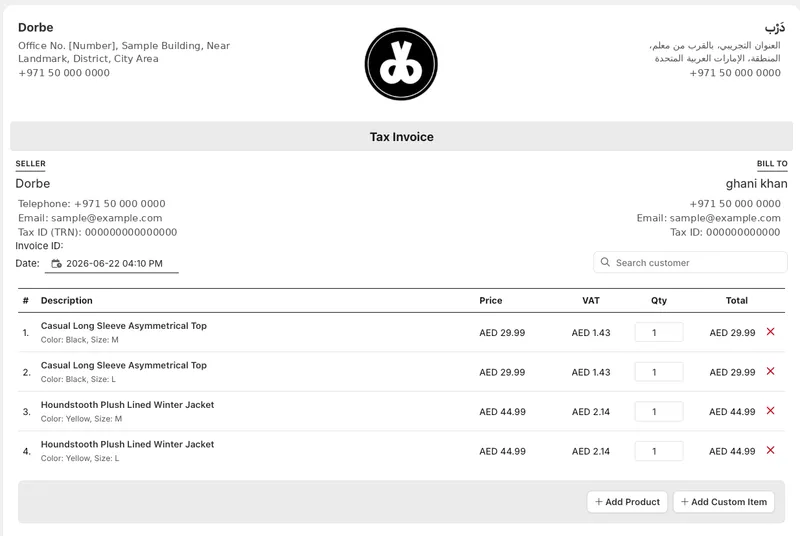Select price AED 29.99 in row 2
The width and height of the screenshot is (800, 536).
(502, 372)
